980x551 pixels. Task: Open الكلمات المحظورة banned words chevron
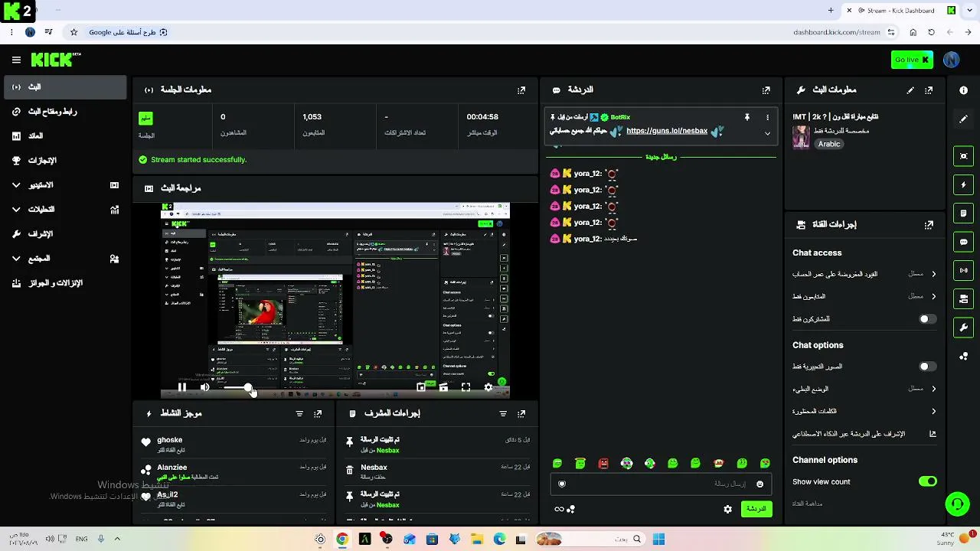pyautogui.click(x=933, y=411)
